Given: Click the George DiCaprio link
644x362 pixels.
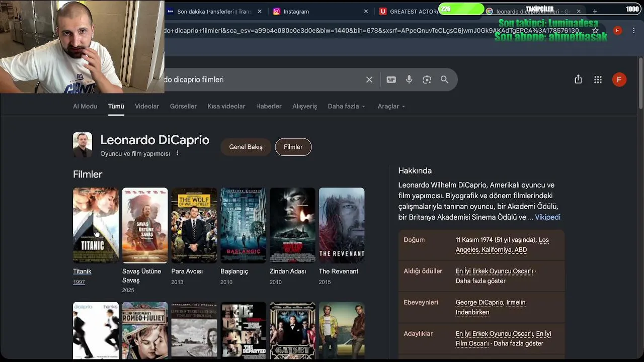Looking at the screenshot, I should [x=479, y=302].
